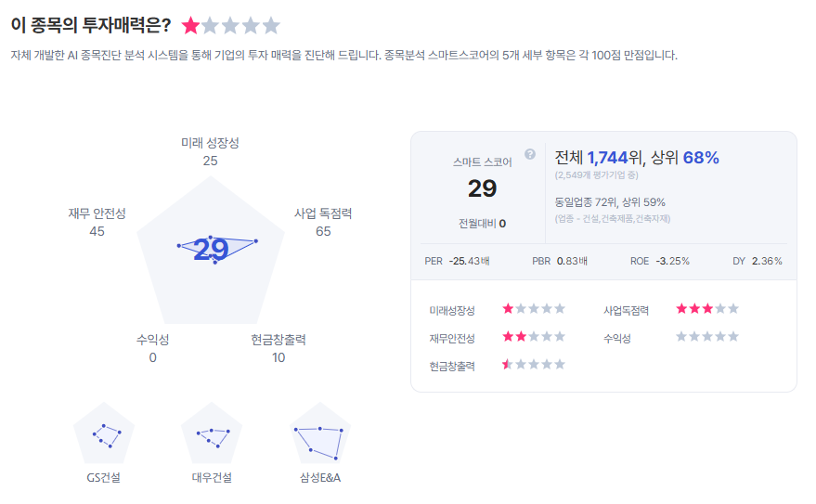Select the 삼성E&A company name link
The image size is (816, 504).
(320, 478)
